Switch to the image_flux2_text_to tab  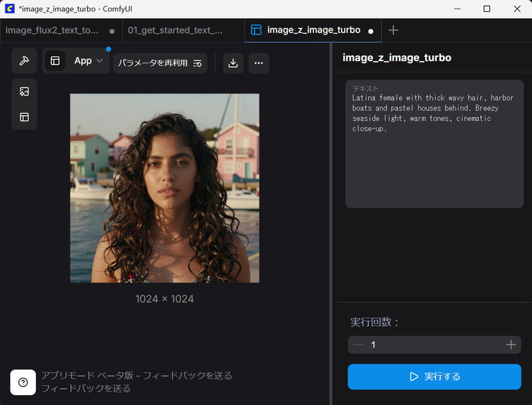(53, 30)
